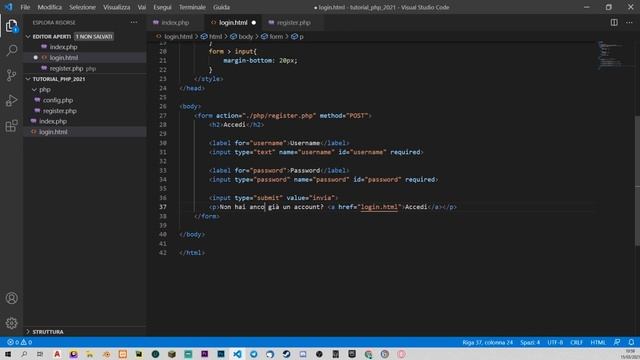Select the login.html editor tab
This screenshot has height=360, width=640.
tap(233, 22)
